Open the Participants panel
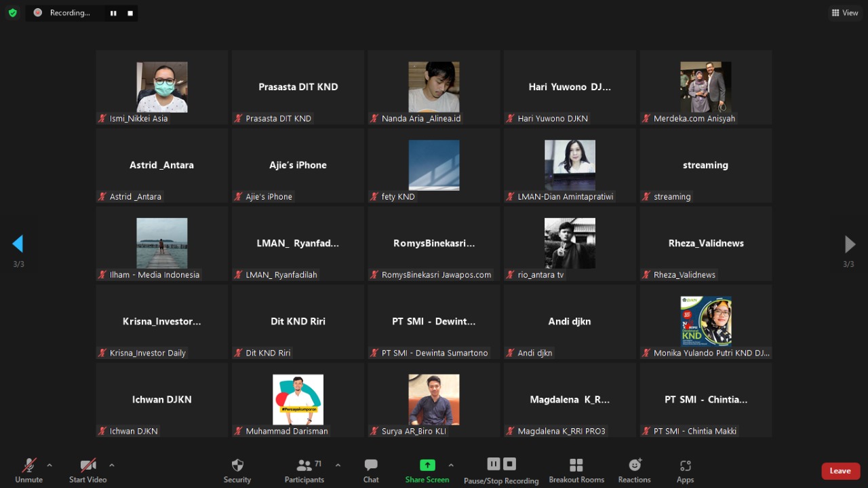The width and height of the screenshot is (868, 488). pos(304,470)
